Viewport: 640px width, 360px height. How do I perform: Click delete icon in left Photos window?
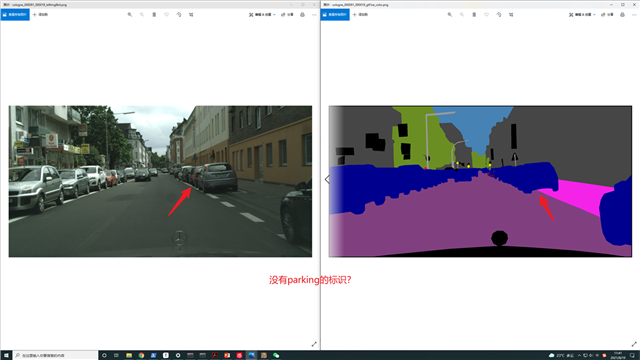(x=154, y=15)
